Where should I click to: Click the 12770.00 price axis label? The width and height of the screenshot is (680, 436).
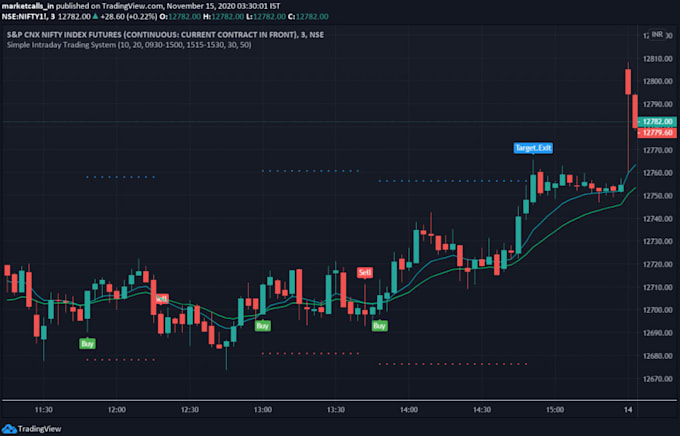[x=657, y=151]
